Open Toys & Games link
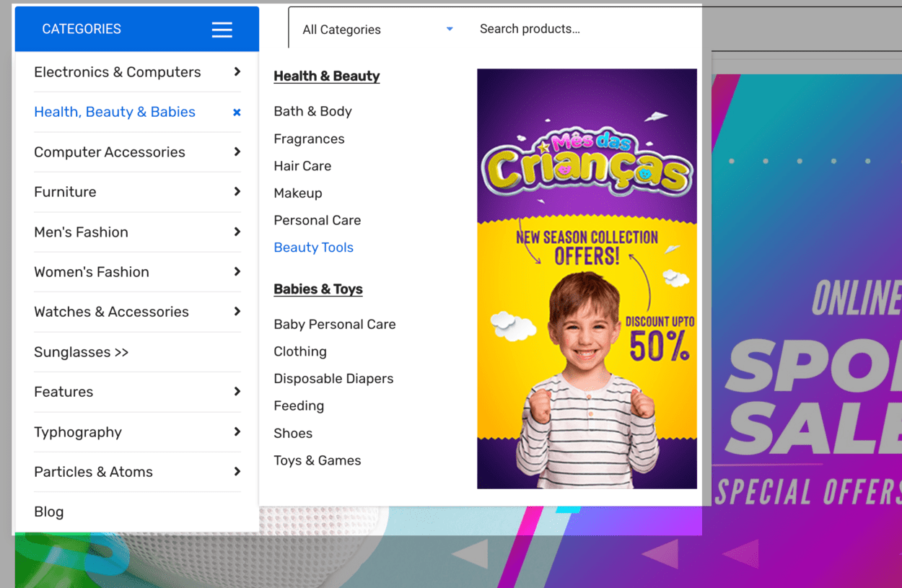Image resolution: width=902 pixels, height=588 pixels. pyautogui.click(x=318, y=460)
